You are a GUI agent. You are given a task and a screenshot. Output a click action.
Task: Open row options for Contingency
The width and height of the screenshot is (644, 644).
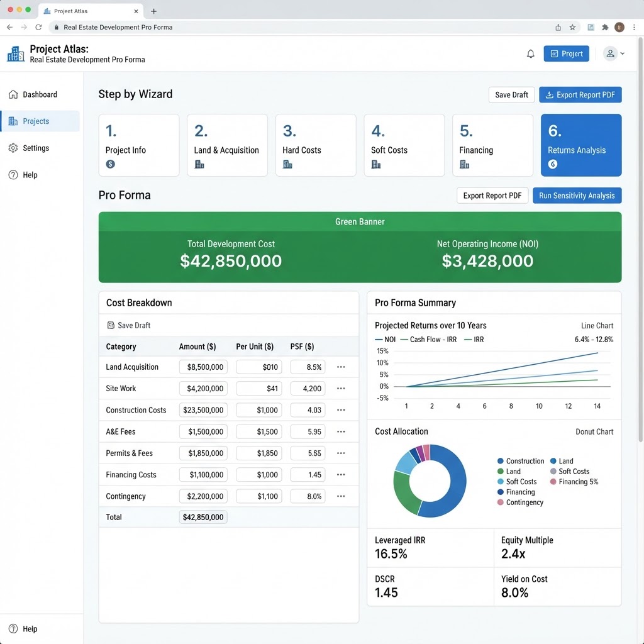341,496
